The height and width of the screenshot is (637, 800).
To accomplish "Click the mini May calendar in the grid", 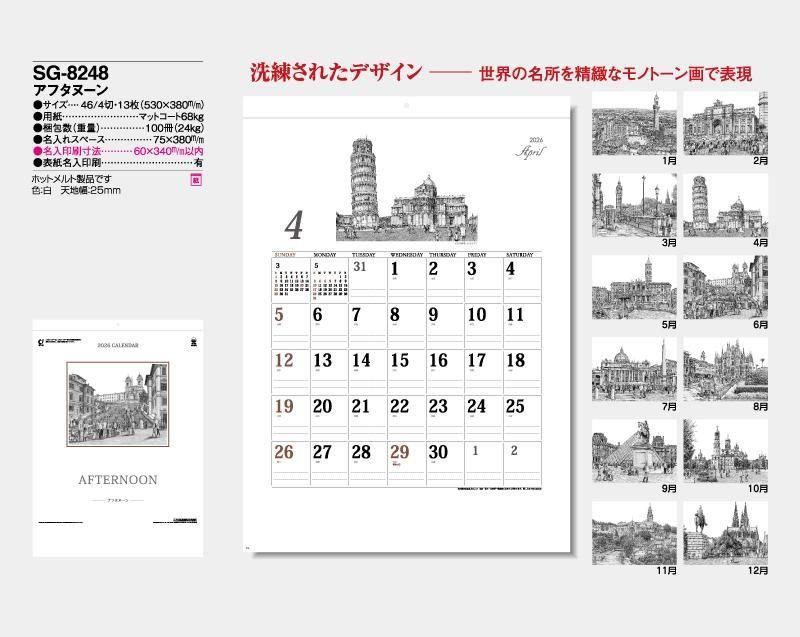I will pyautogui.click(x=330, y=280).
